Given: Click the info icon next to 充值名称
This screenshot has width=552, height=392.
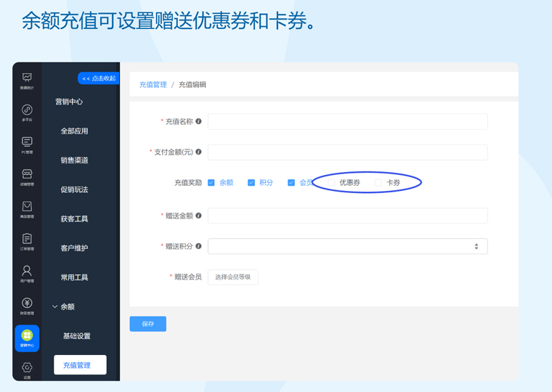Looking at the screenshot, I should [x=198, y=122].
